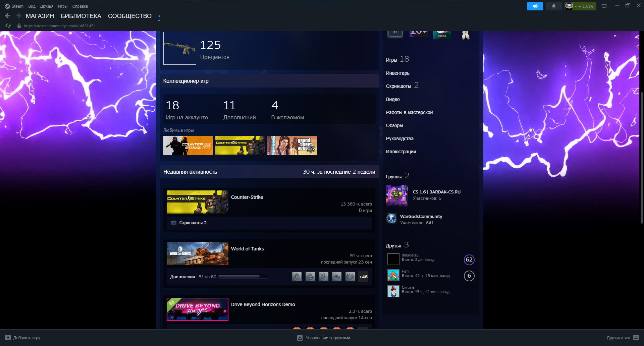This screenshot has height=346, width=644.
Task: Switch to the БИБЛИОТЕКА tab
Action: click(81, 16)
